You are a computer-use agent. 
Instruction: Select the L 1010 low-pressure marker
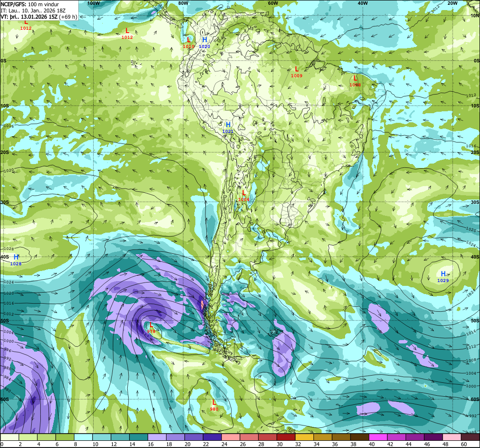tap(189, 43)
